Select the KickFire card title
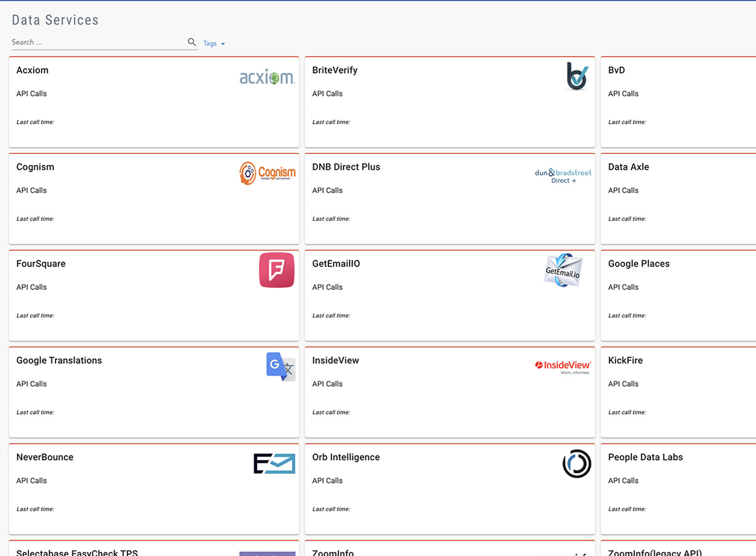 pos(625,360)
